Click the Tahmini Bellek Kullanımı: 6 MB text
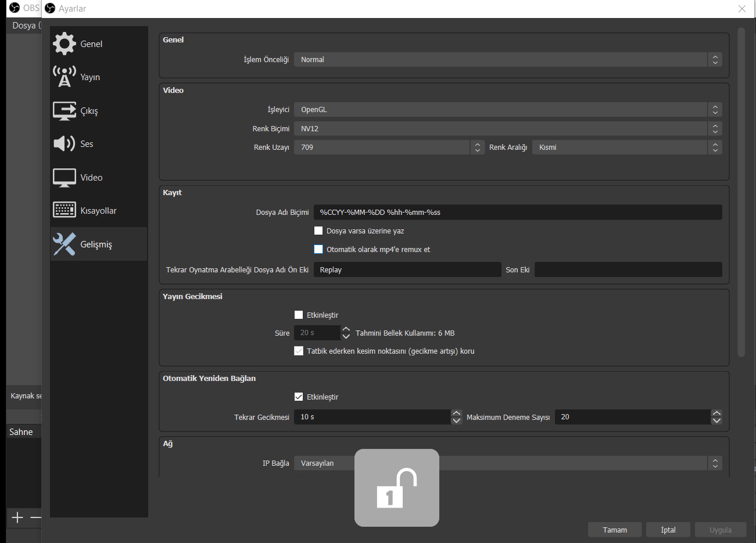Image resolution: width=756 pixels, height=543 pixels. coord(405,333)
